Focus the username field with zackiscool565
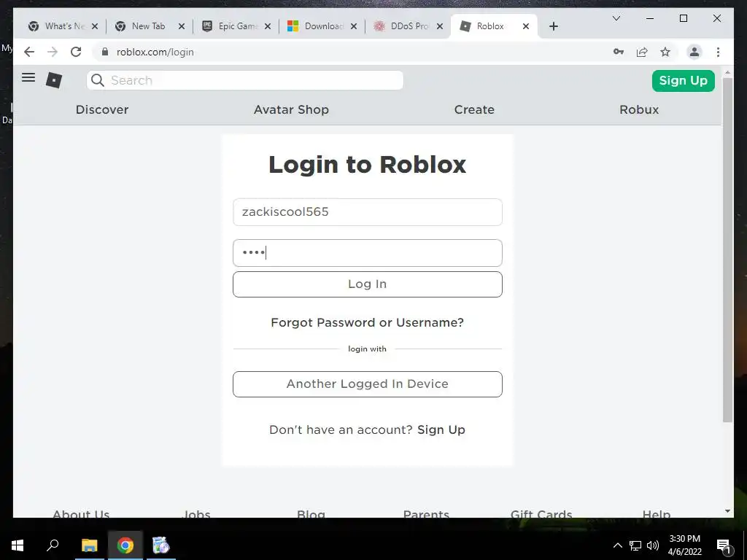 coord(368,212)
